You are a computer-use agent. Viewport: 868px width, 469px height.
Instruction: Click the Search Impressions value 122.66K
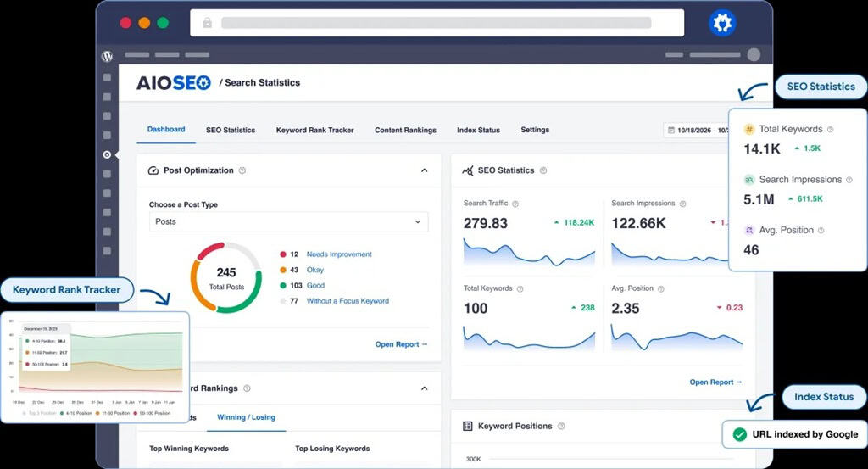point(639,223)
